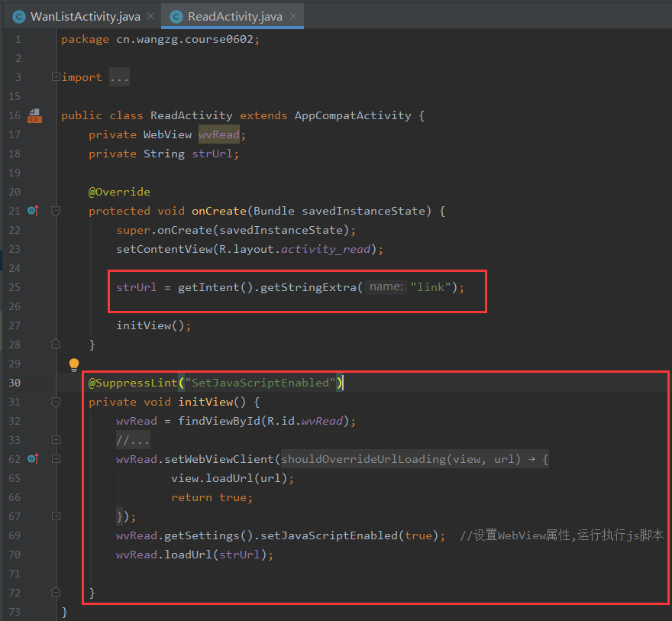672x621 pixels.
Task: Click findViewById method call
Action: 219,422
